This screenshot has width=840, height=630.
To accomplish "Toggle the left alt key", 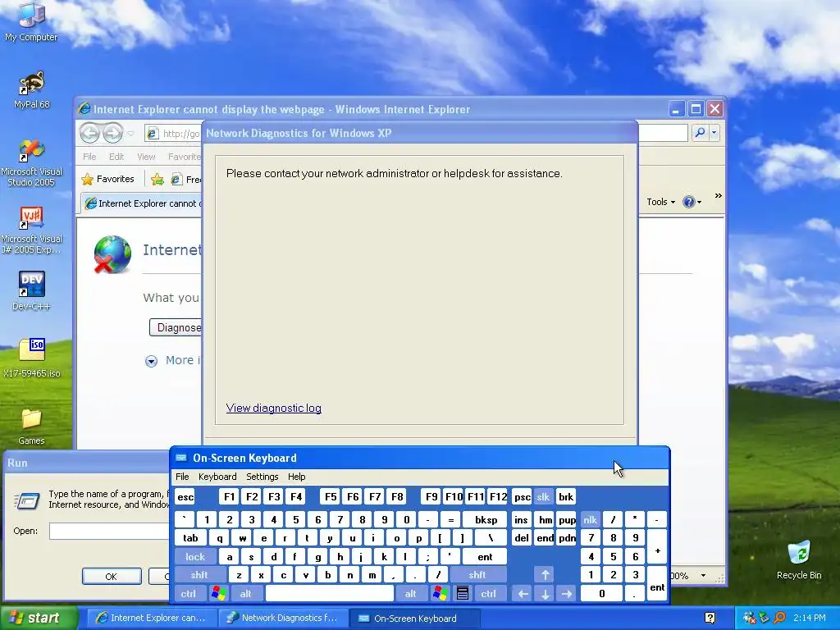I will click(x=245, y=593).
